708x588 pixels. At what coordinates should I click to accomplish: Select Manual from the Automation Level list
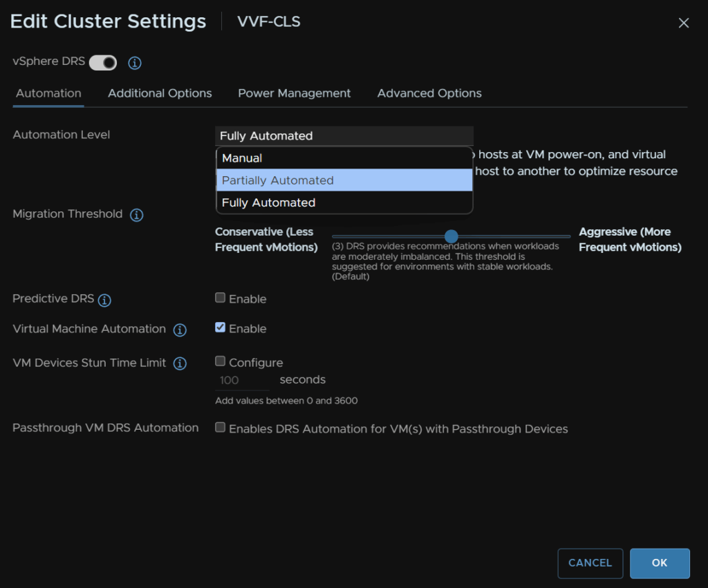344,158
